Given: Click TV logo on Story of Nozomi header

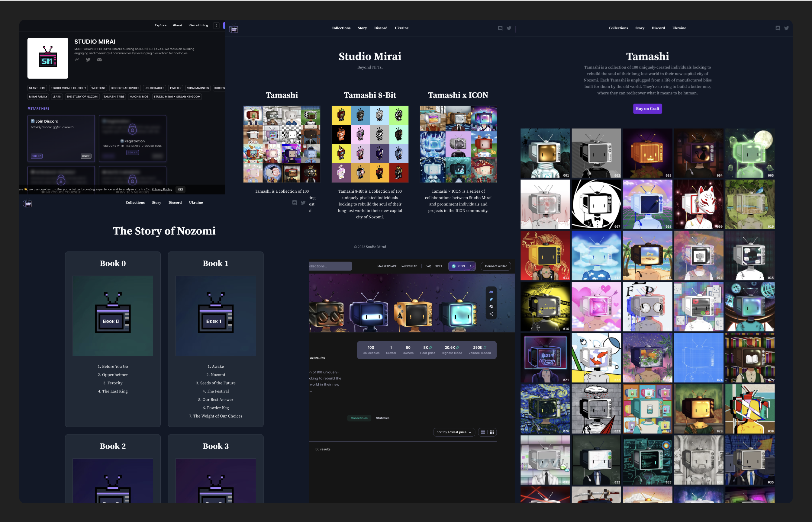Looking at the screenshot, I should pyautogui.click(x=27, y=203).
